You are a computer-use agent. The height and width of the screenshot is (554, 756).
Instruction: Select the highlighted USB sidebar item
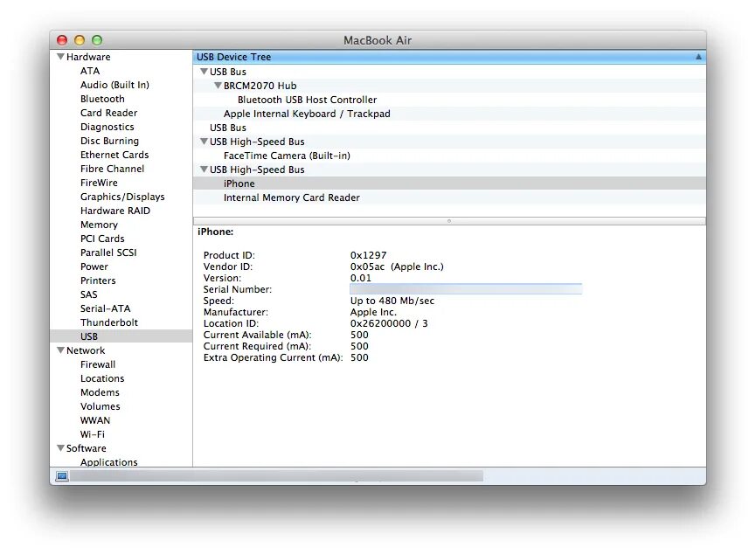(x=121, y=336)
